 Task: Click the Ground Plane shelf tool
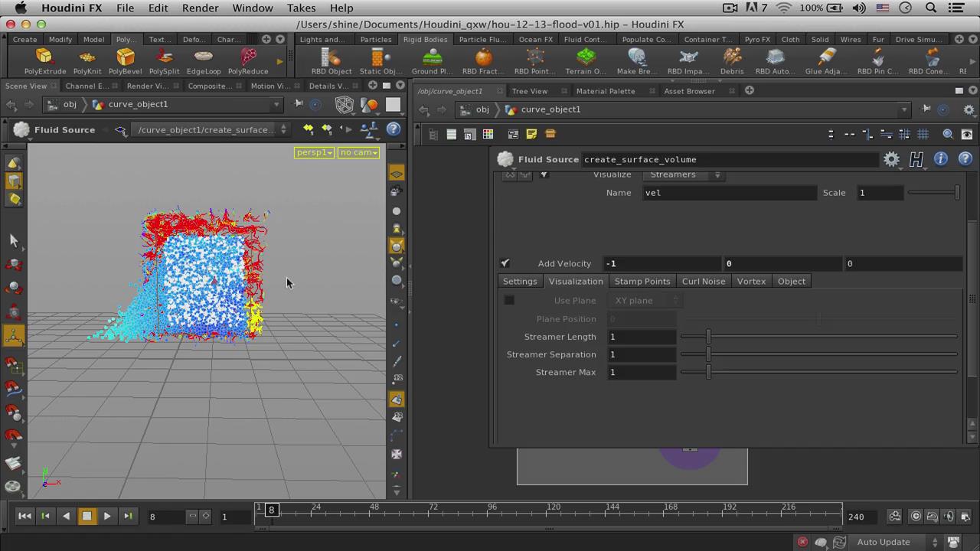[x=433, y=61]
